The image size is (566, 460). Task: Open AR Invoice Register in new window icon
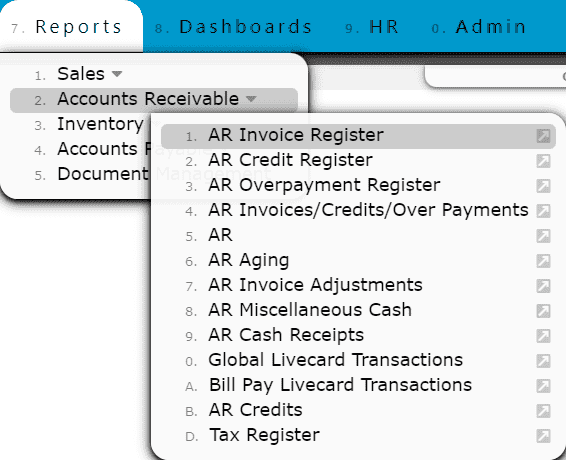(x=543, y=136)
